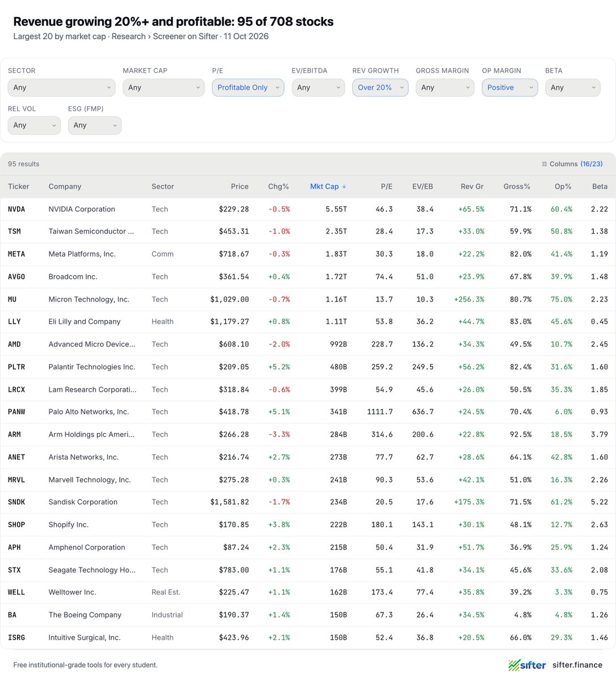Image resolution: width=616 pixels, height=681 pixels.
Task: Click Welltower sector Real Est.
Action: tap(166, 592)
